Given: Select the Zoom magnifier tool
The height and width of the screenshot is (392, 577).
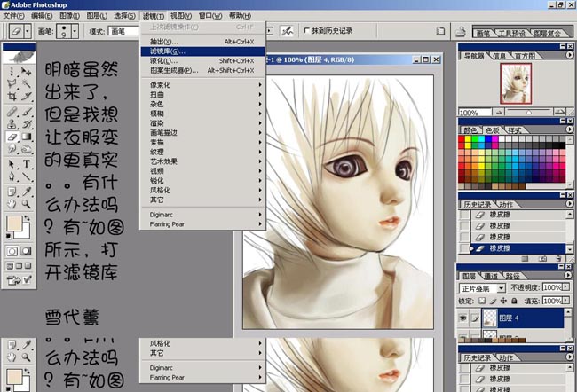Looking at the screenshot, I should tap(27, 191).
